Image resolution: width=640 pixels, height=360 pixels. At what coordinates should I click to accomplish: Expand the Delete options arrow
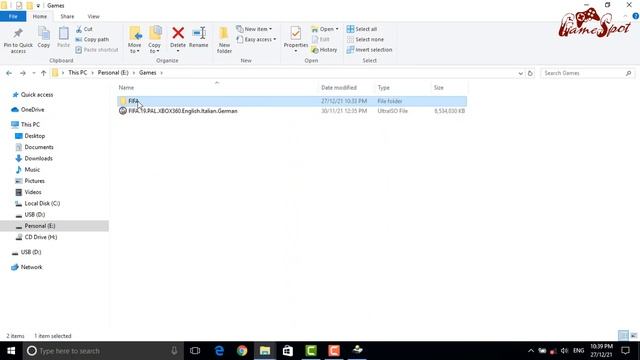point(178,51)
